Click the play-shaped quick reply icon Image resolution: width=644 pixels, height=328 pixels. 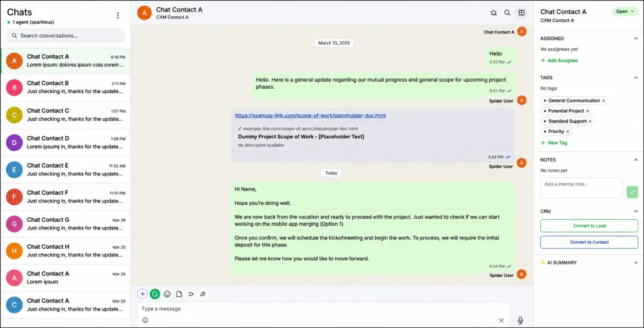tap(191, 294)
